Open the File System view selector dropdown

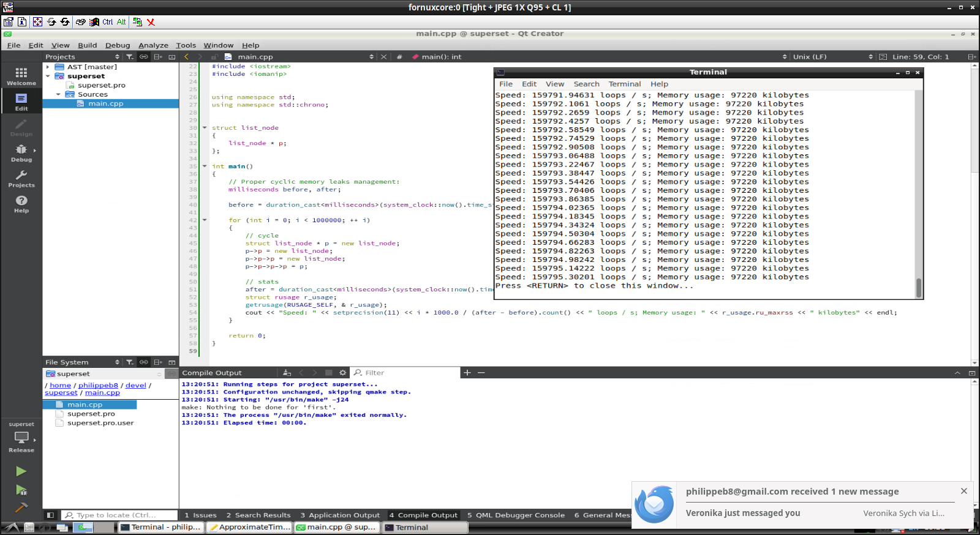pos(82,362)
